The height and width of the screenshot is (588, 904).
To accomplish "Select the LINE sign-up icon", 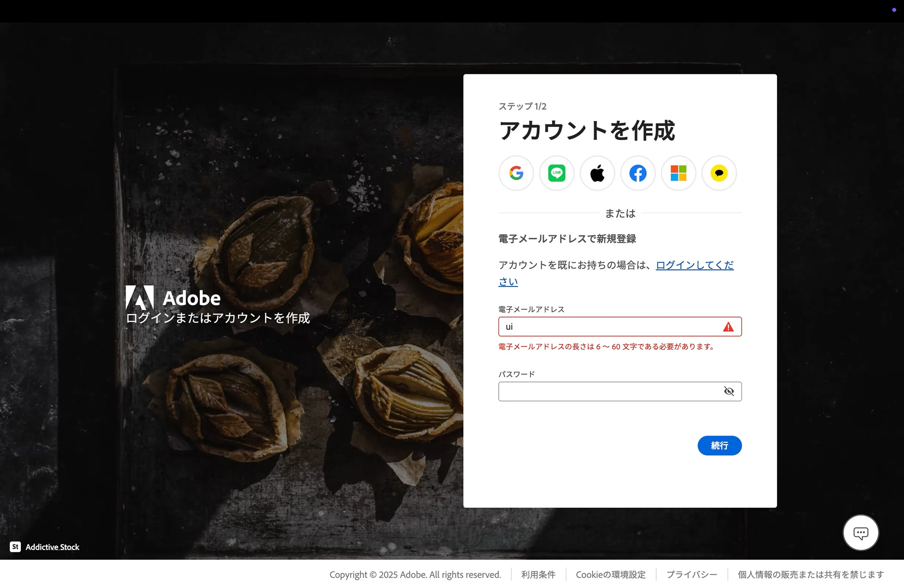I will click(x=556, y=173).
